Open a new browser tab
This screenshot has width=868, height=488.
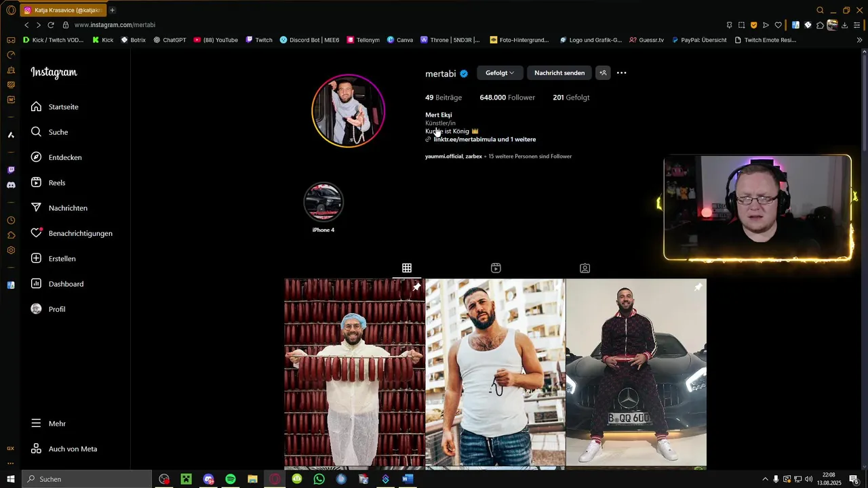pos(113,10)
